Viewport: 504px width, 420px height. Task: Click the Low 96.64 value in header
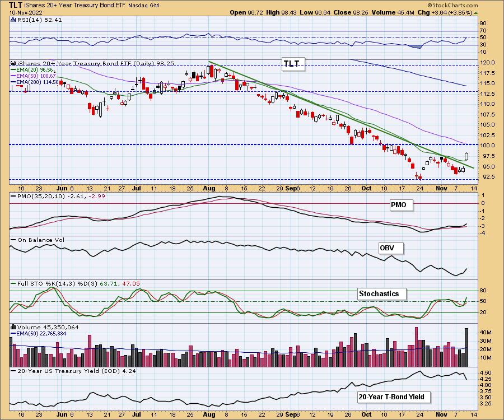(x=315, y=12)
